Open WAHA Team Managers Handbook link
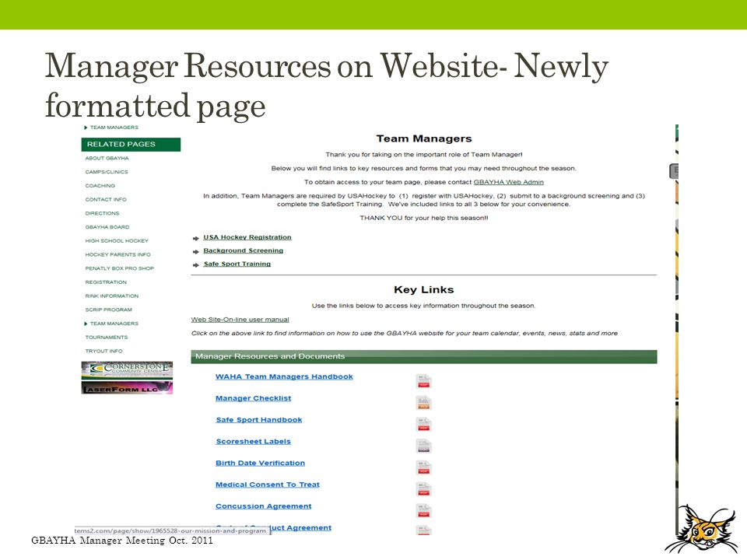 pos(284,376)
